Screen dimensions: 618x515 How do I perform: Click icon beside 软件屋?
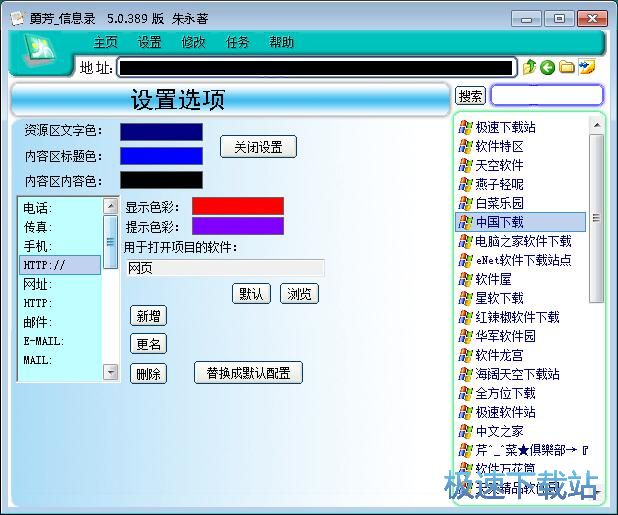click(465, 279)
